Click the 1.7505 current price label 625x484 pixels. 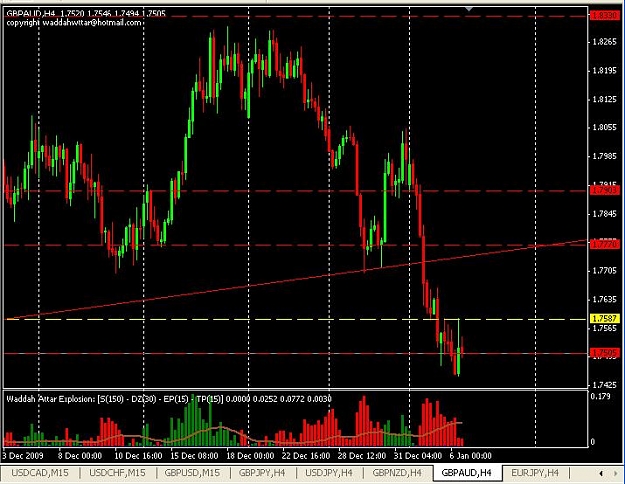pos(604,353)
